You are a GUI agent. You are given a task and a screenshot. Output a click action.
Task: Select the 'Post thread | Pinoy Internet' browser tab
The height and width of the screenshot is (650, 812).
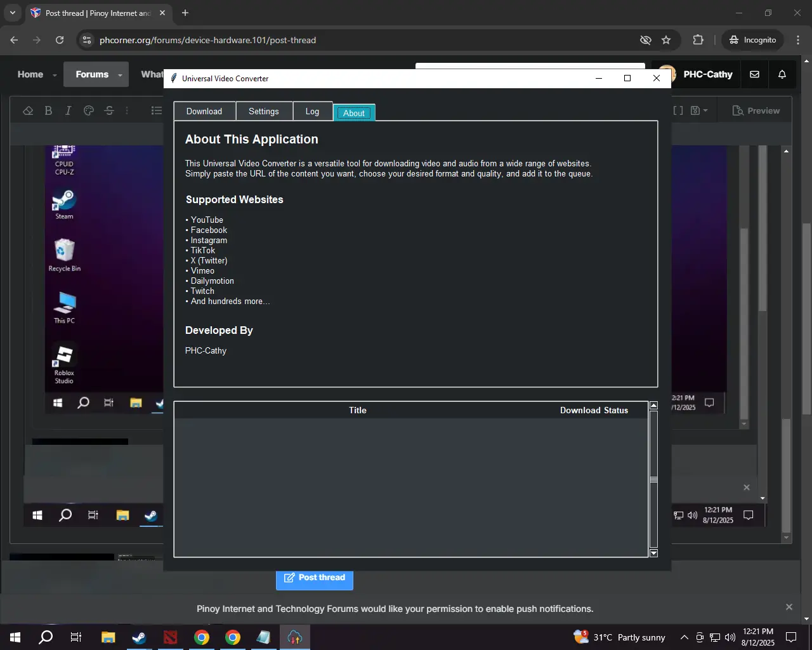click(98, 13)
